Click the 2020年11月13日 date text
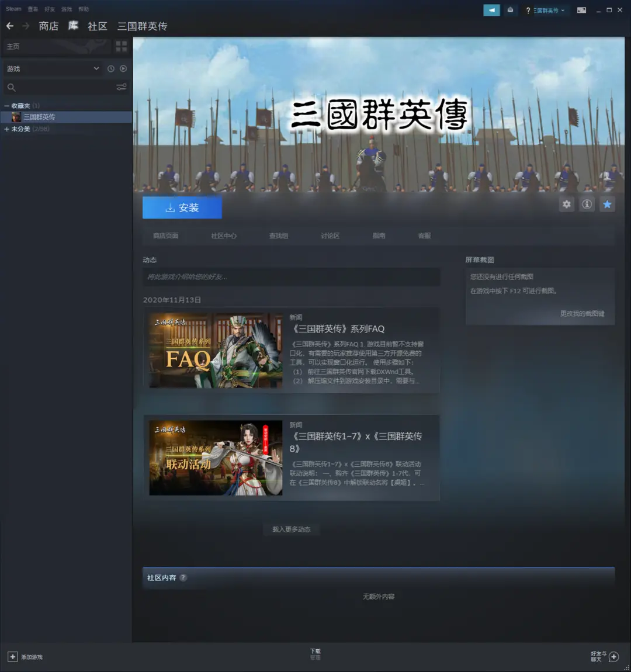Screen dimensions: 631x672 point(172,300)
